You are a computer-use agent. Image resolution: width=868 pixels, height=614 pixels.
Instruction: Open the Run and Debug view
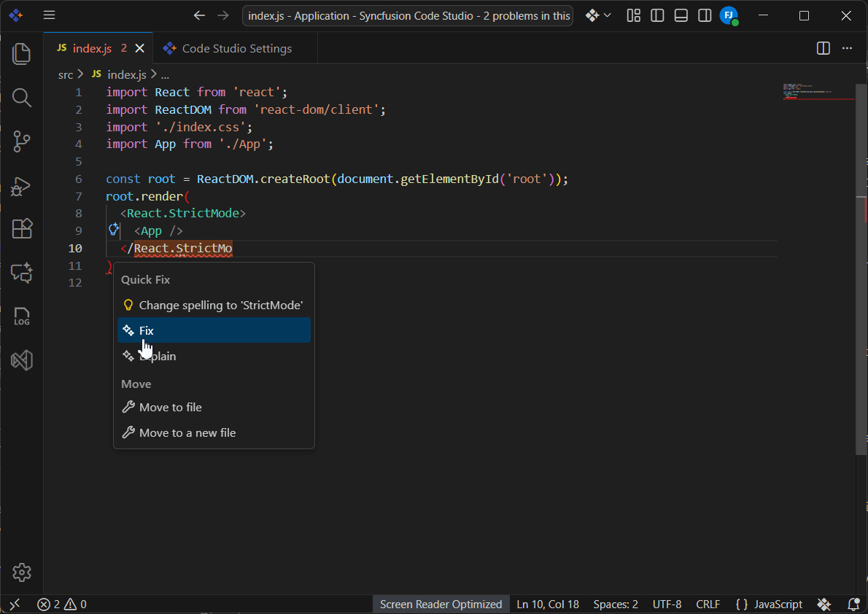click(22, 186)
